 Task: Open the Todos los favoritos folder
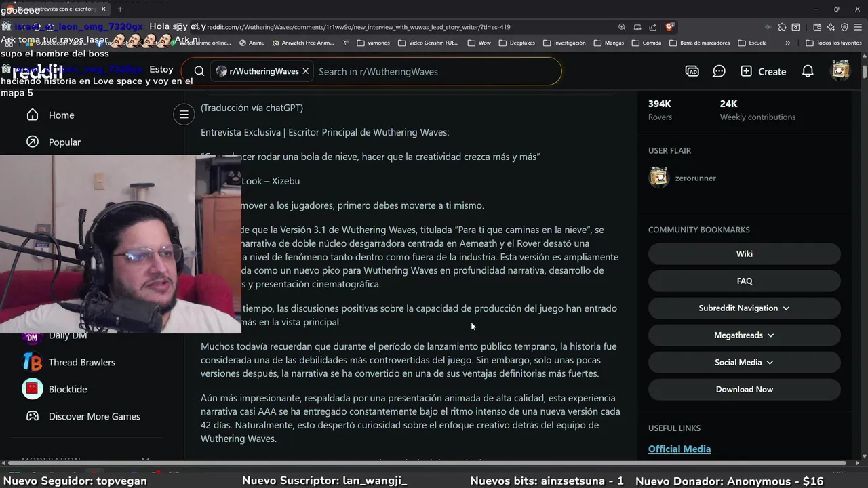pyautogui.click(x=834, y=43)
